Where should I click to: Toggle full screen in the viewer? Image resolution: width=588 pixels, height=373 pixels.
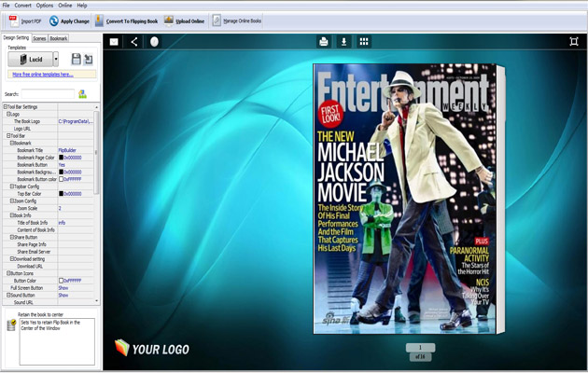click(574, 42)
